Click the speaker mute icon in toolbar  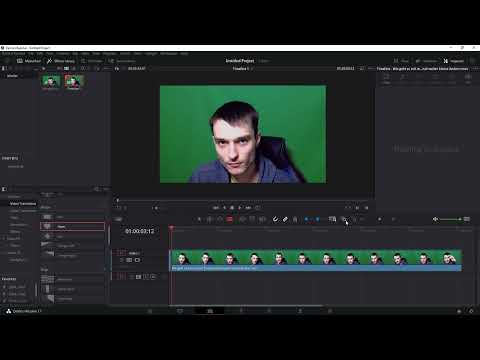435,219
